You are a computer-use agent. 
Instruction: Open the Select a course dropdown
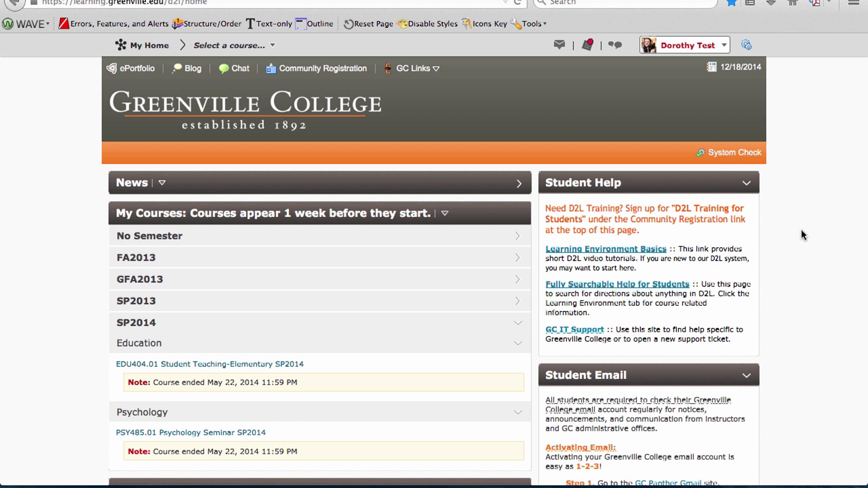pyautogui.click(x=234, y=45)
